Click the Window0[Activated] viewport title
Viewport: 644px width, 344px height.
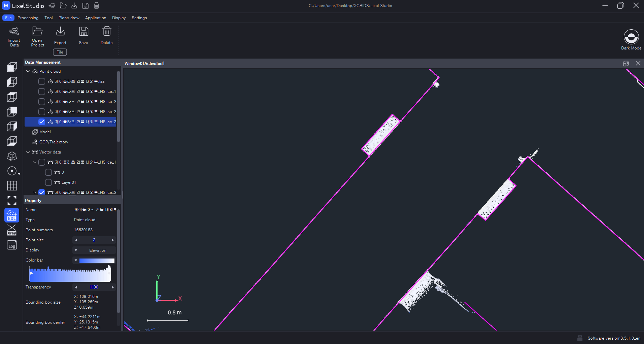pos(144,64)
